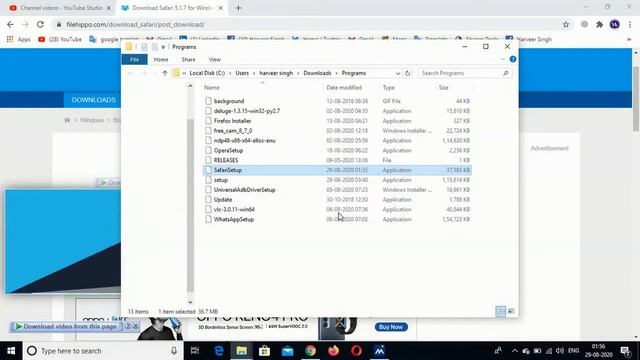
Task: Open the address bar history dropdown
Action: click(x=398, y=73)
